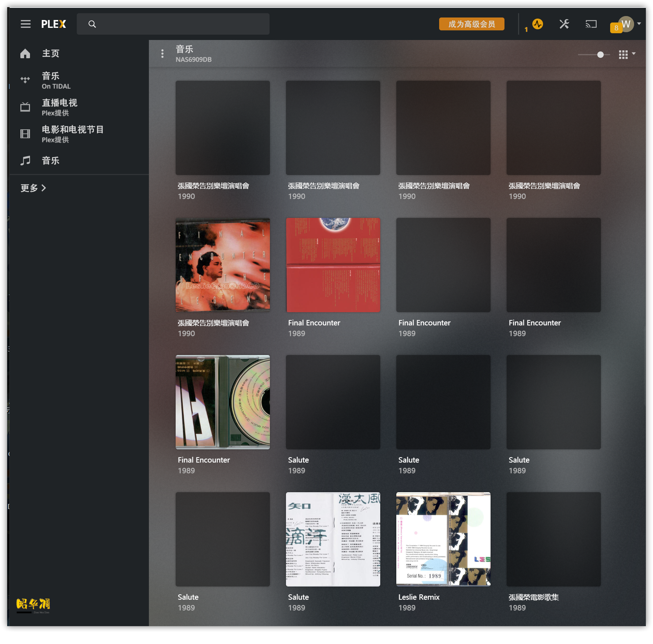653x644 pixels.
Task: Click the Cast screen icon
Action: [x=591, y=24]
